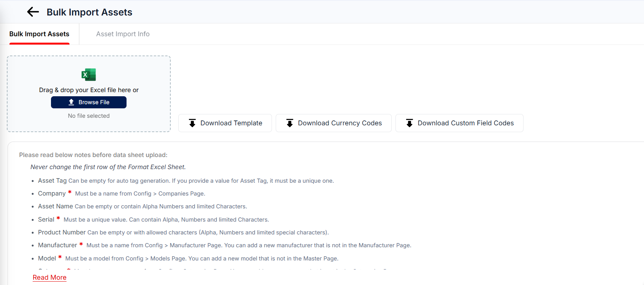Click 'Must be a name from Config > Companies Page'
This screenshot has width=644, height=285.
[x=140, y=194]
